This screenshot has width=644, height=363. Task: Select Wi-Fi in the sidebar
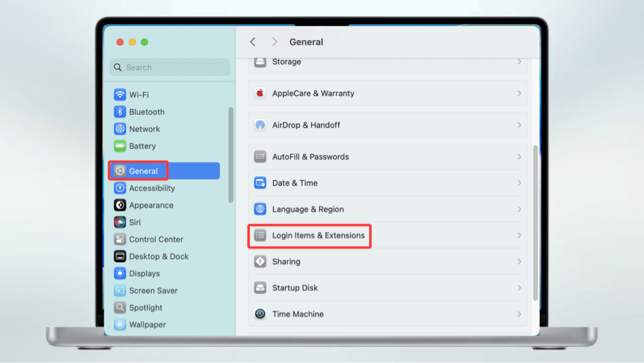click(139, 95)
